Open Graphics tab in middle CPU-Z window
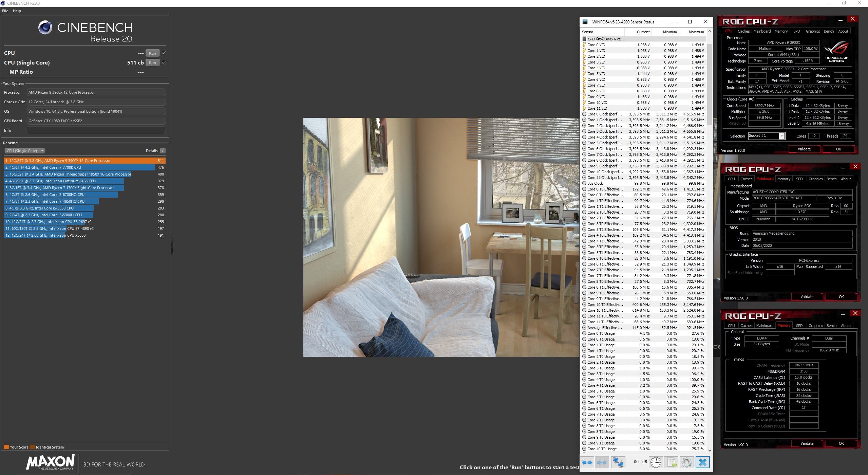The image size is (868, 475). coord(815,179)
